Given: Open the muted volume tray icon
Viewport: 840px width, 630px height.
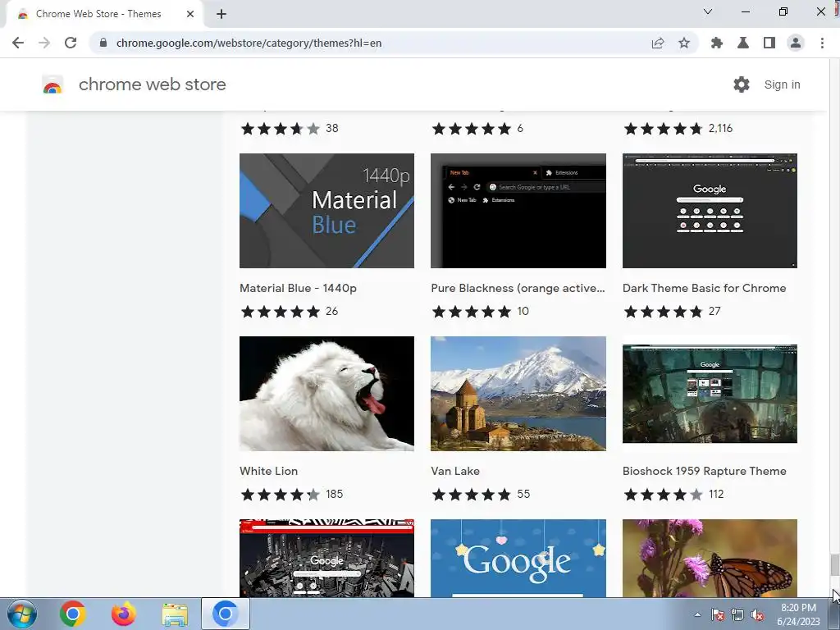Looking at the screenshot, I should [x=757, y=614].
